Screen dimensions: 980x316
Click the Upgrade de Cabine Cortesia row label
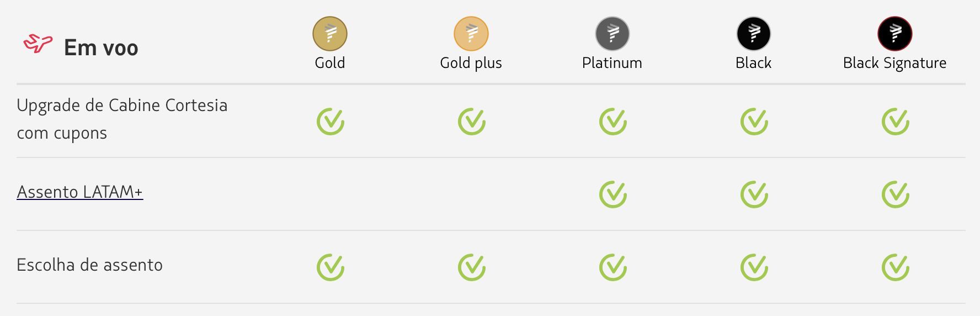click(122, 119)
